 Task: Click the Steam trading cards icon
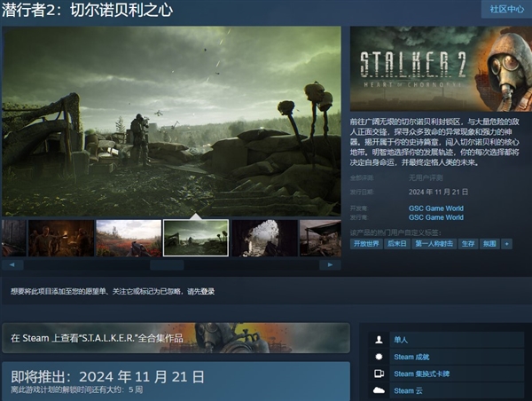coord(379,373)
